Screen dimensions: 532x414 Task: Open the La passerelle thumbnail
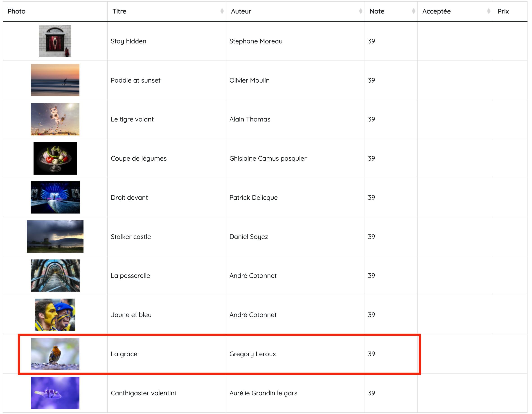point(55,276)
